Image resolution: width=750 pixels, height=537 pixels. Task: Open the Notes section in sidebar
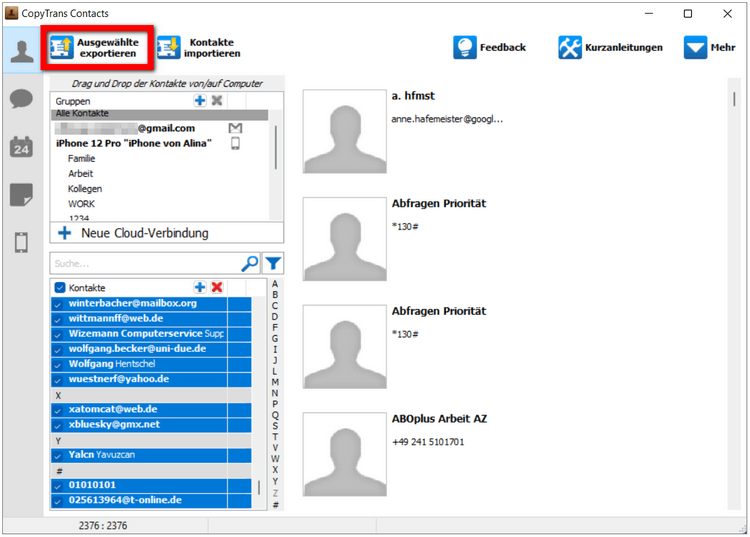click(21, 194)
